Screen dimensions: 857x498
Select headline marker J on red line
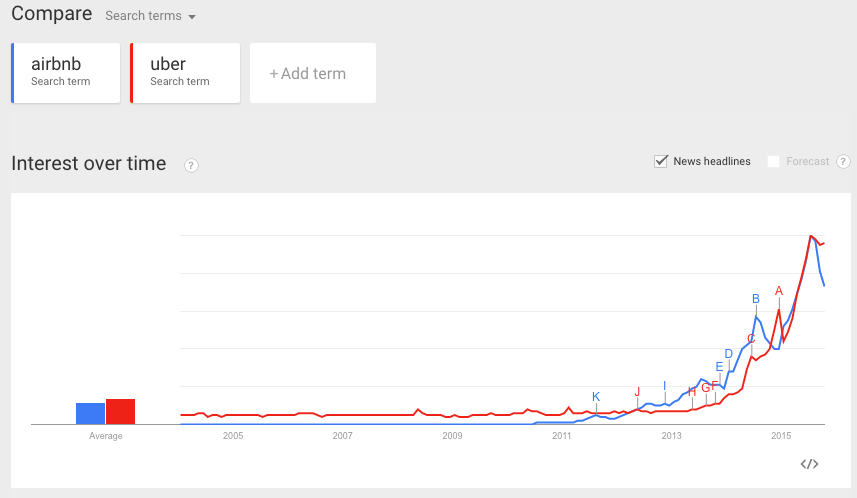point(637,392)
